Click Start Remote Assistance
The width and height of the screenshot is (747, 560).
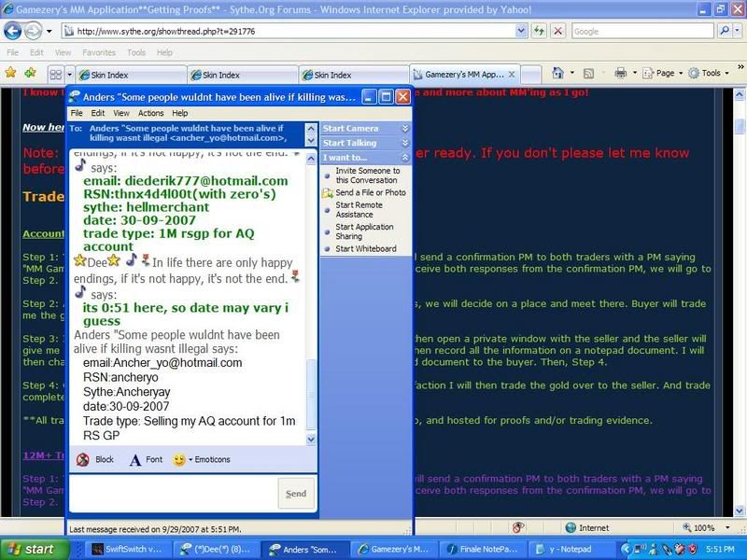pos(359,209)
